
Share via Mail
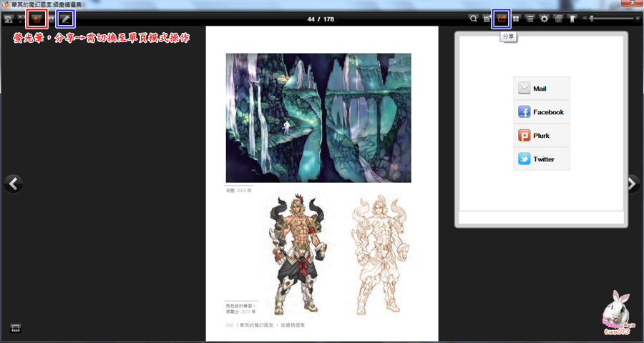point(542,89)
